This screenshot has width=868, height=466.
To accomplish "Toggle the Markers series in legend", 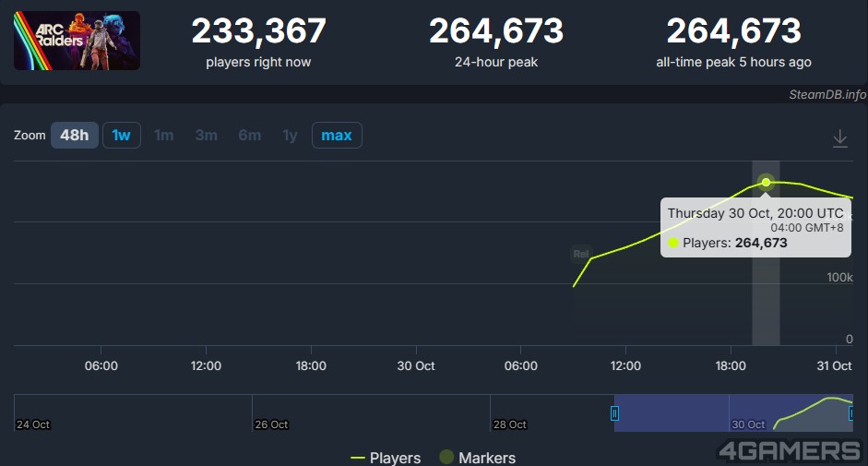I will point(476,458).
